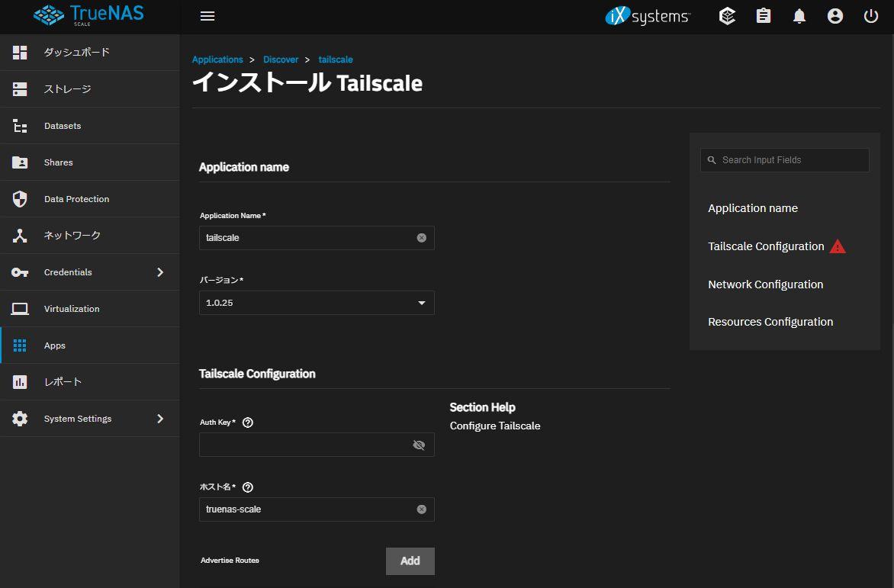Open the help icon beside ホスト名
The height and width of the screenshot is (588, 894).
[x=246, y=487]
